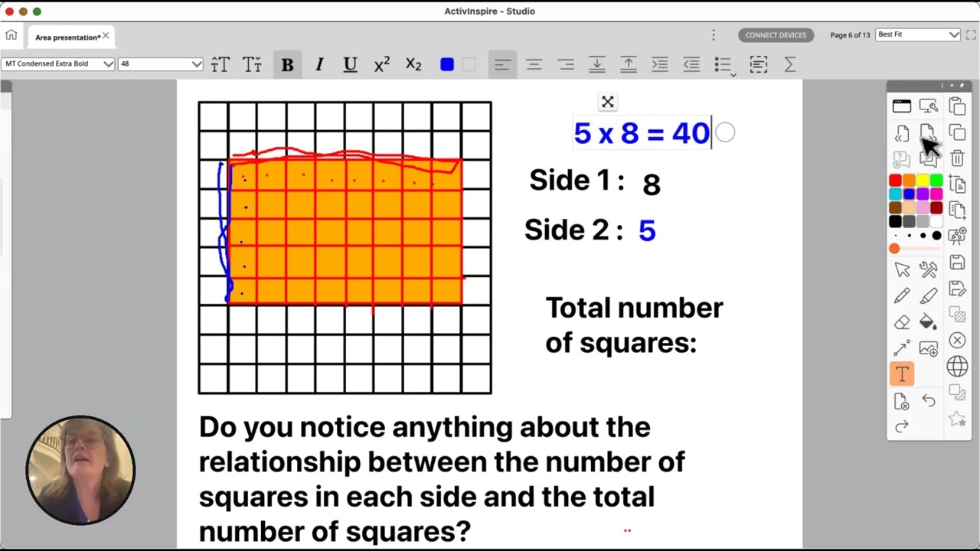980x551 pixels.
Task: Close the Area presentation tab
Action: 106,36
